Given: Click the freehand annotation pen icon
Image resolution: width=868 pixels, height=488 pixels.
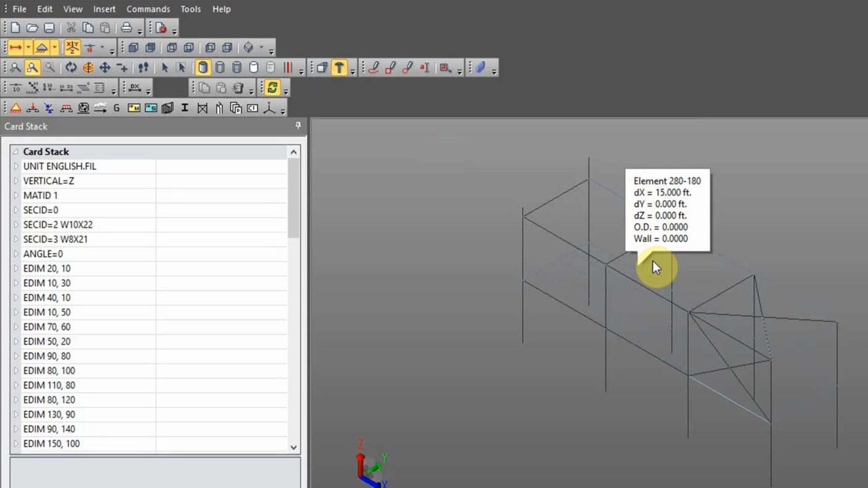Looking at the screenshot, I should [x=373, y=67].
